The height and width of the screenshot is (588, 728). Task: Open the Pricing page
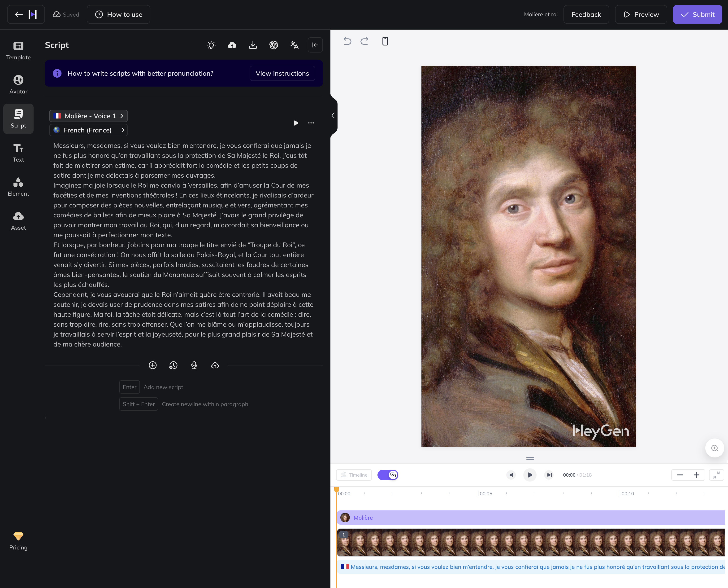click(x=18, y=541)
